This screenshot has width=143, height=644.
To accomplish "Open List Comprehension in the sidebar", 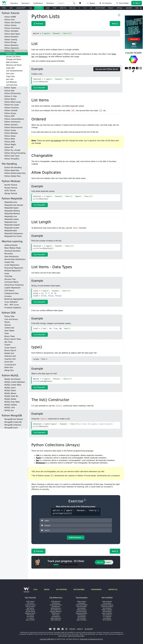I will tap(14, 71).
